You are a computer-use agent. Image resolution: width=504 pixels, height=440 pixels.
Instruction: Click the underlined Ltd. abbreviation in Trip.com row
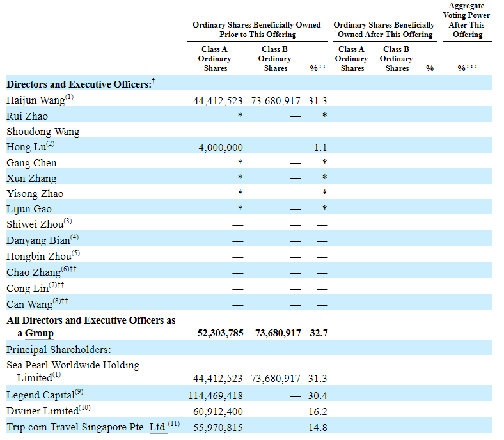click(x=157, y=427)
